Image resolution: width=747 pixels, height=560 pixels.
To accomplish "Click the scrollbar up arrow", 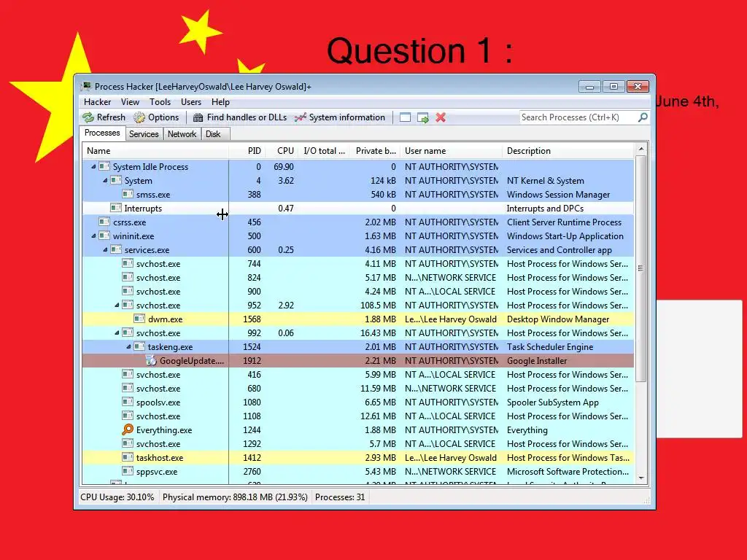I will pos(641,149).
